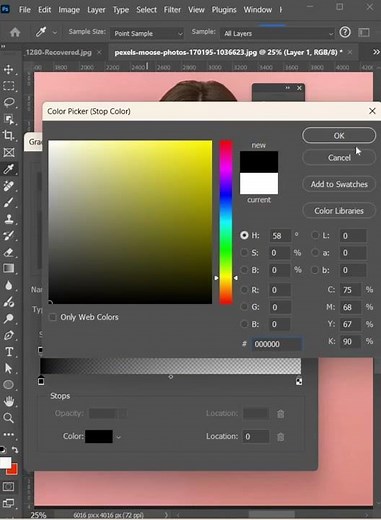Select the R red radio button
Screen dimensions: 381x520
tap(244, 290)
